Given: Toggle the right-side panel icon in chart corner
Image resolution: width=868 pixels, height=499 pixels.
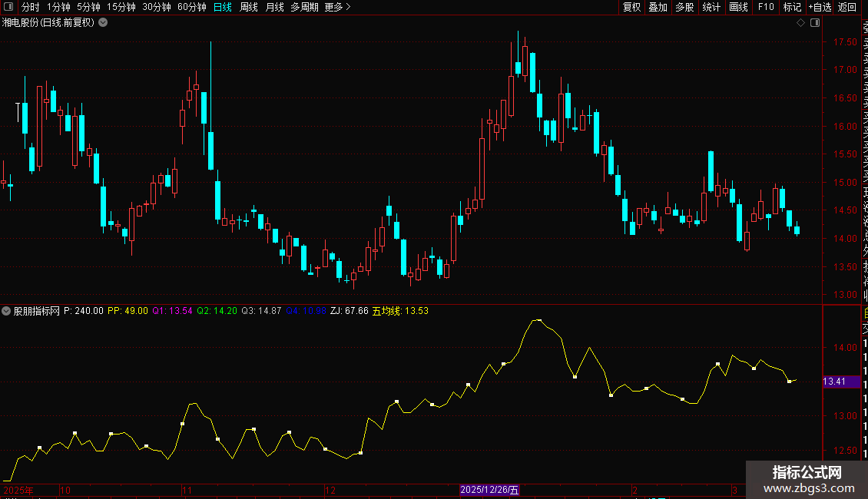Looking at the screenshot, I should pos(815,23).
